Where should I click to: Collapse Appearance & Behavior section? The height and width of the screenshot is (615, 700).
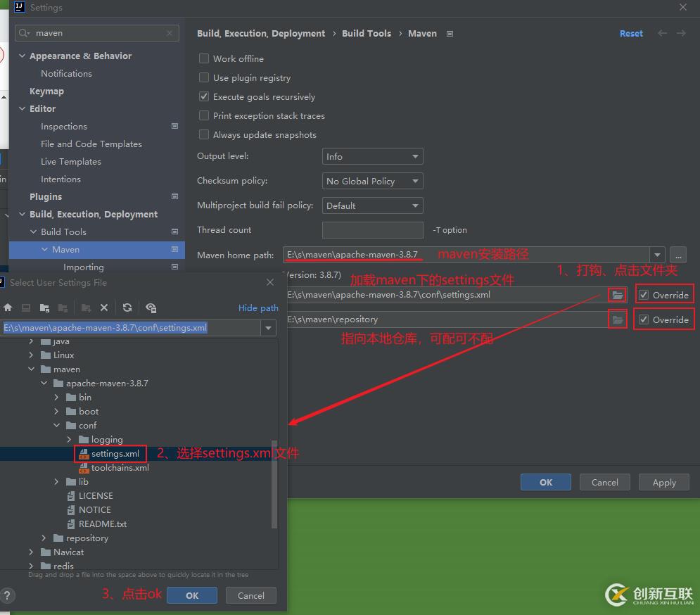(x=22, y=56)
